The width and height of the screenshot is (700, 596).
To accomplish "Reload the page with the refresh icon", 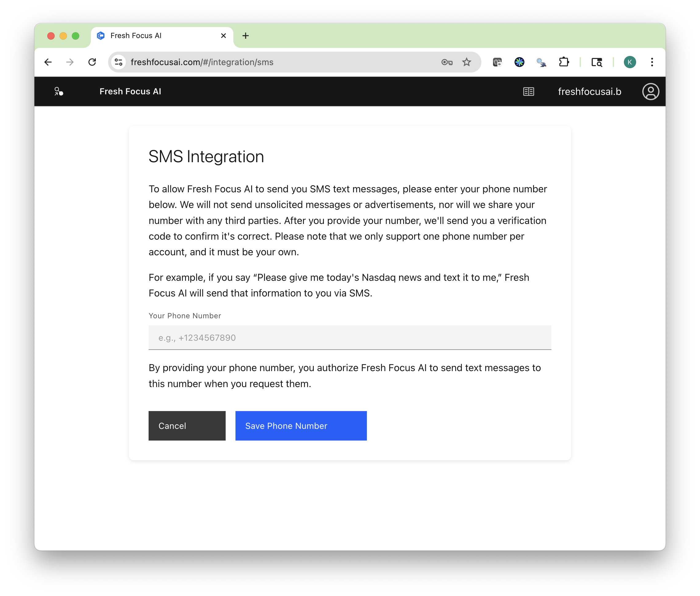I will click(x=92, y=62).
